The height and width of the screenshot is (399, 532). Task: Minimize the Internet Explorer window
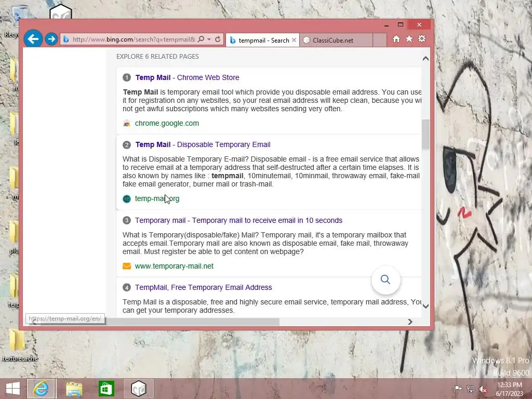(386, 25)
